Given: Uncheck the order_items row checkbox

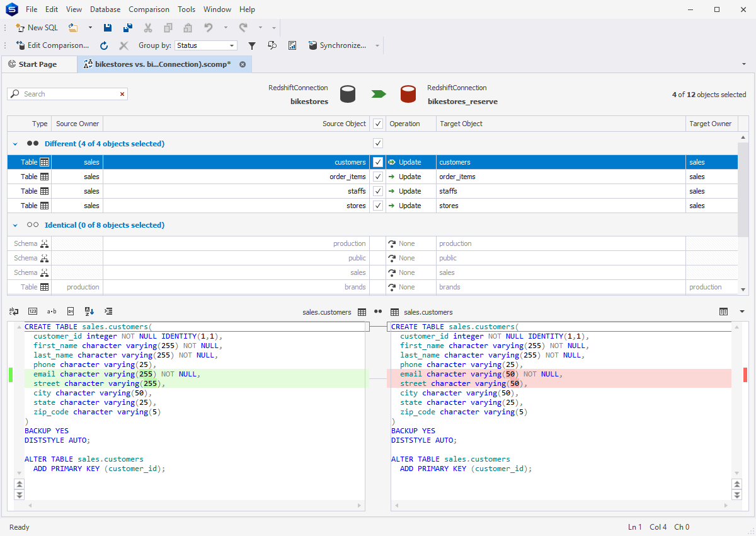Looking at the screenshot, I should (x=378, y=177).
